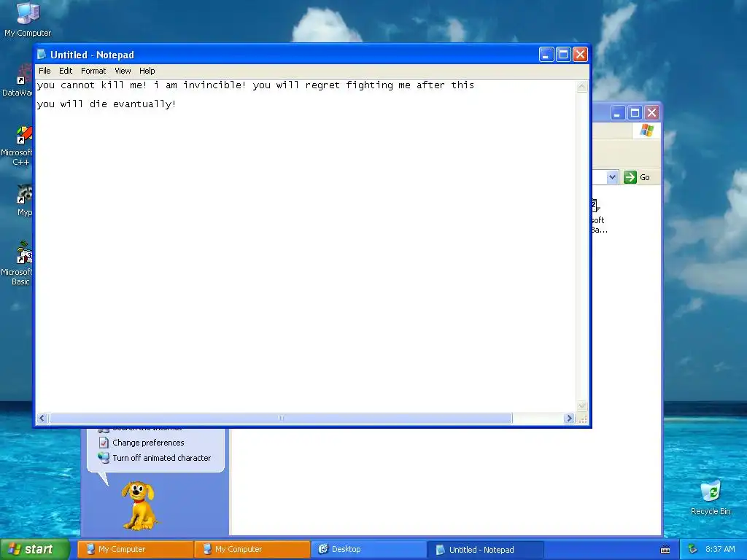Click the keyboard icon in taskbar
Viewport: 747px width, 560px height.
[x=665, y=550]
